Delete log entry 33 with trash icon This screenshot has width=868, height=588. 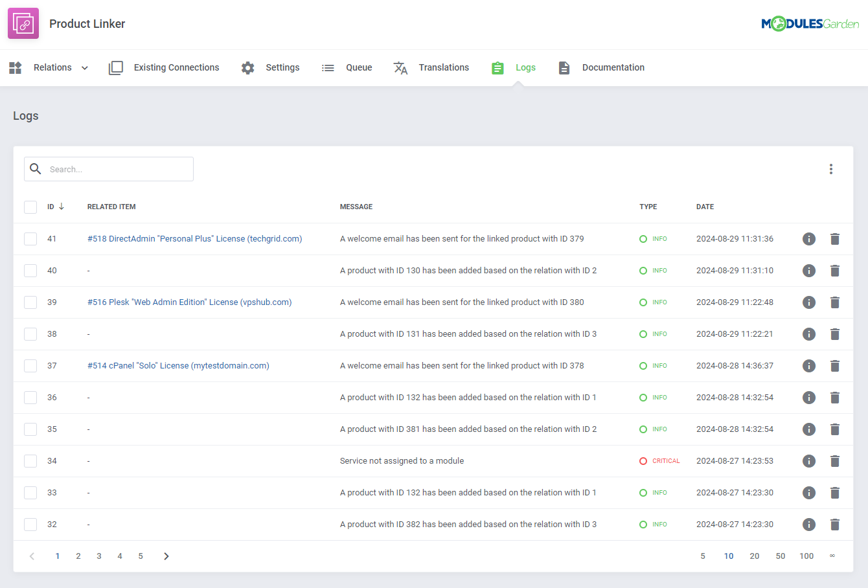(x=835, y=493)
